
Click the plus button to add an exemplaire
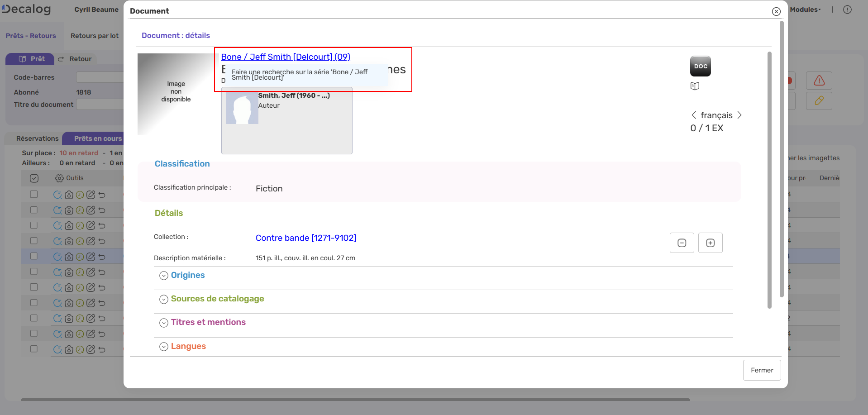tap(710, 243)
